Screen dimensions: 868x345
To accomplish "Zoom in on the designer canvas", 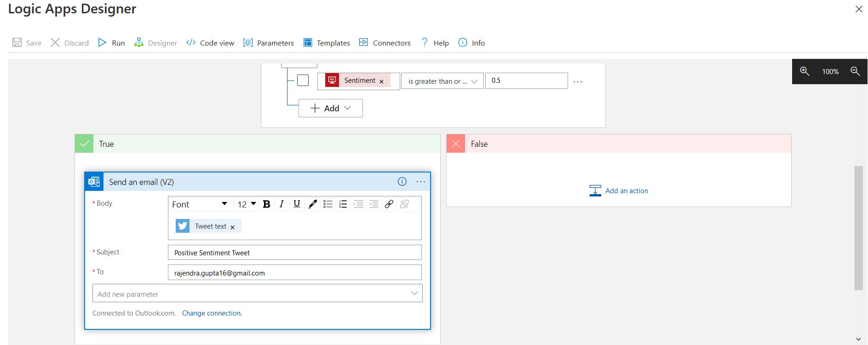I will click(x=805, y=71).
